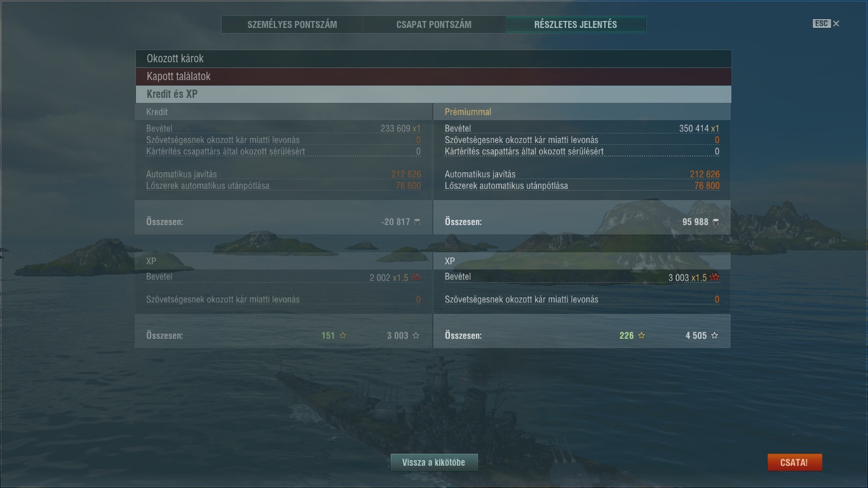The width and height of the screenshot is (868, 488).
Task: Click the Prémiummal column header
Action: point(468,112)
